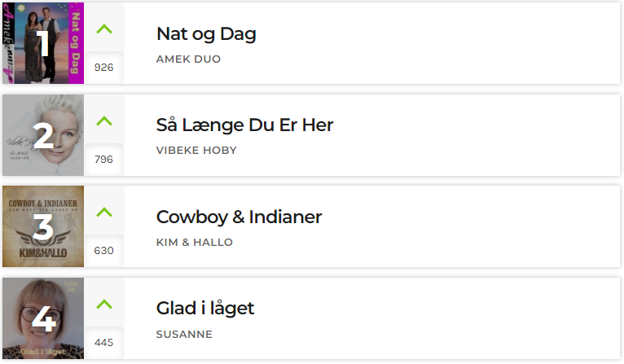Viewport: 624px width, 364px height.
Task: Upvote Nat og Dag with green arrow
Action: click(104, 29)
